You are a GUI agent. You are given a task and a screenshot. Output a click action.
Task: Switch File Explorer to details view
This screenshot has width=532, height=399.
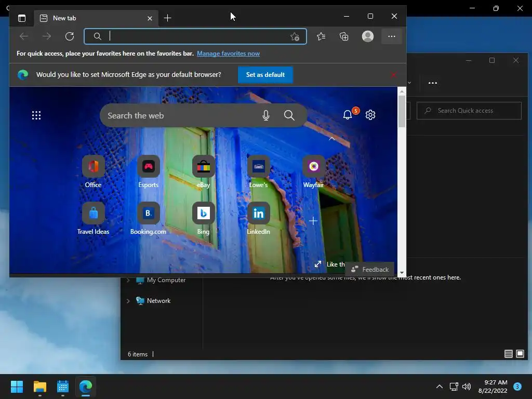[508, 354]
